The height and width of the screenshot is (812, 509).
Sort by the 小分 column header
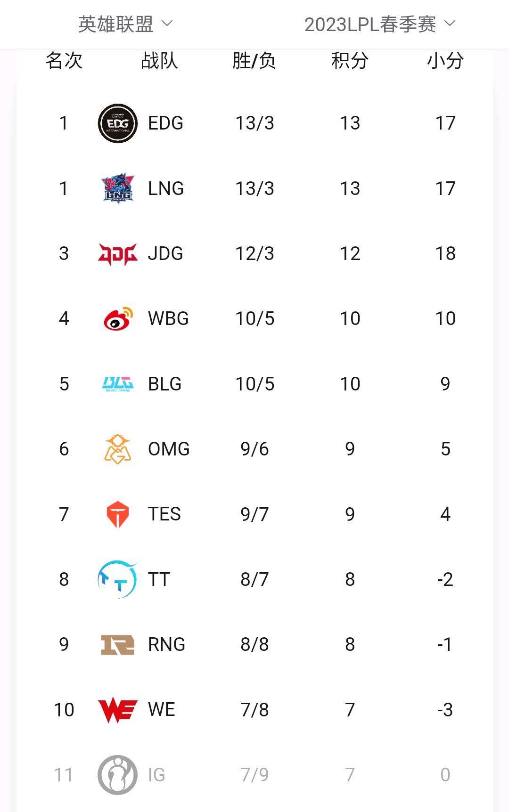(x=445, y=61)
